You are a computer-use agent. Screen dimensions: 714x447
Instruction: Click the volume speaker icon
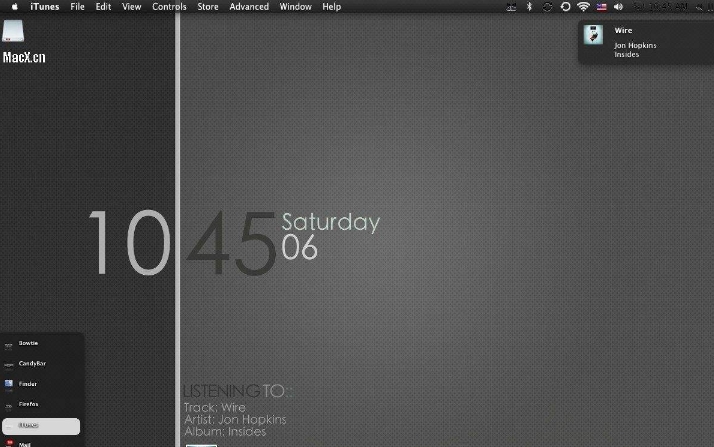click(x=618, y=7)
